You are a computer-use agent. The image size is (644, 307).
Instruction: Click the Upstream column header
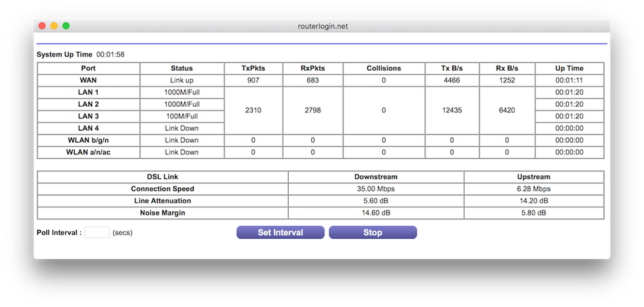[x=534, y=177]
